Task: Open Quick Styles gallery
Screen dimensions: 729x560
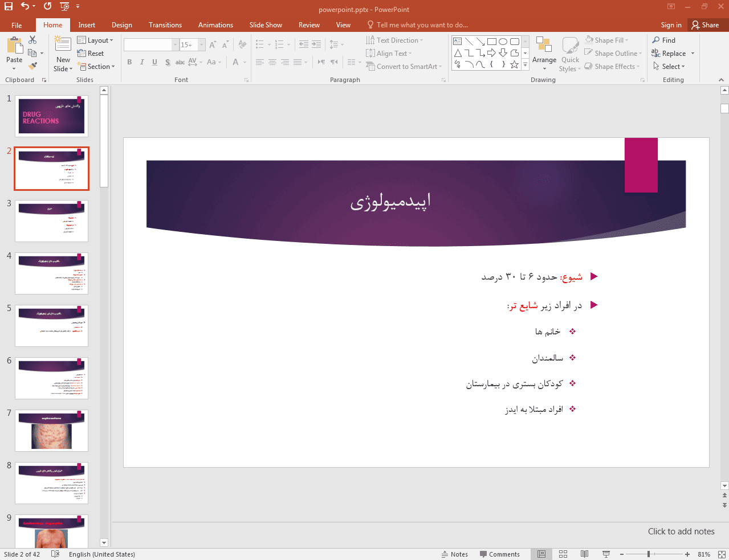Action: point(570,54)
